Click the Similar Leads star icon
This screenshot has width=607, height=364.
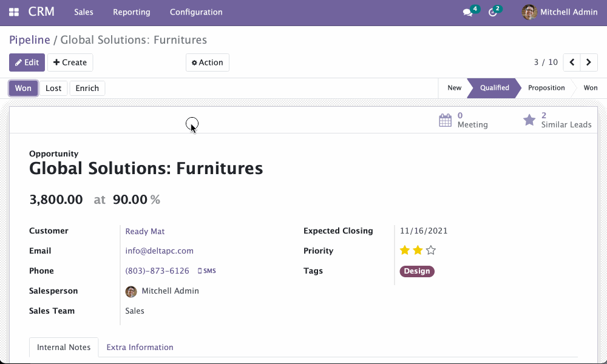click(528, 120)
